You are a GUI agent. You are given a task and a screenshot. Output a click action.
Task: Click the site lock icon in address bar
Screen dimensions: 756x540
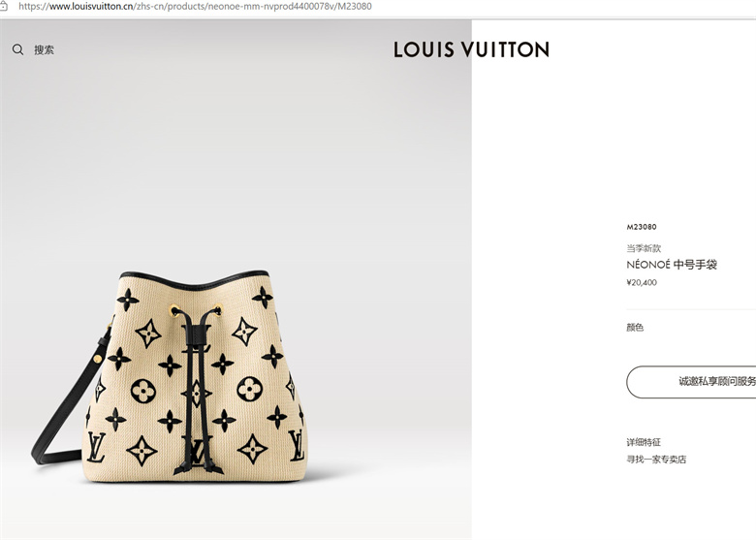click(x=3, y=6)
